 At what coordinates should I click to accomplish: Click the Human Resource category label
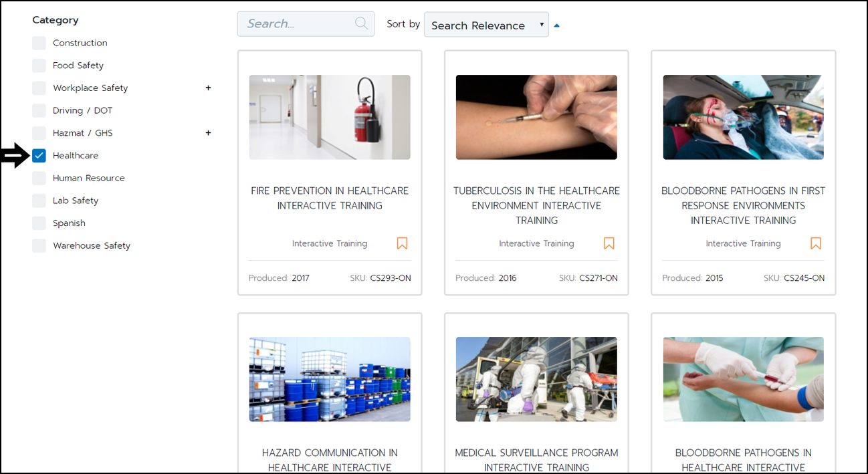coord(89,179)
